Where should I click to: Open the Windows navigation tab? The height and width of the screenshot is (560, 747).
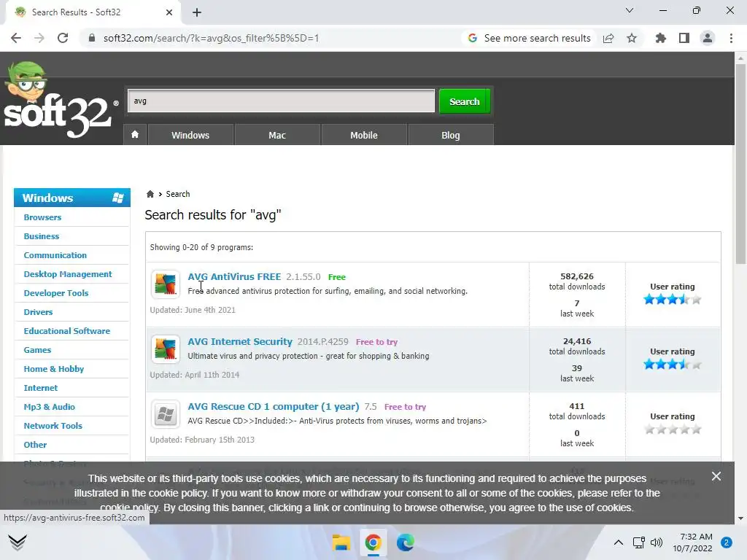pos(190,135)
